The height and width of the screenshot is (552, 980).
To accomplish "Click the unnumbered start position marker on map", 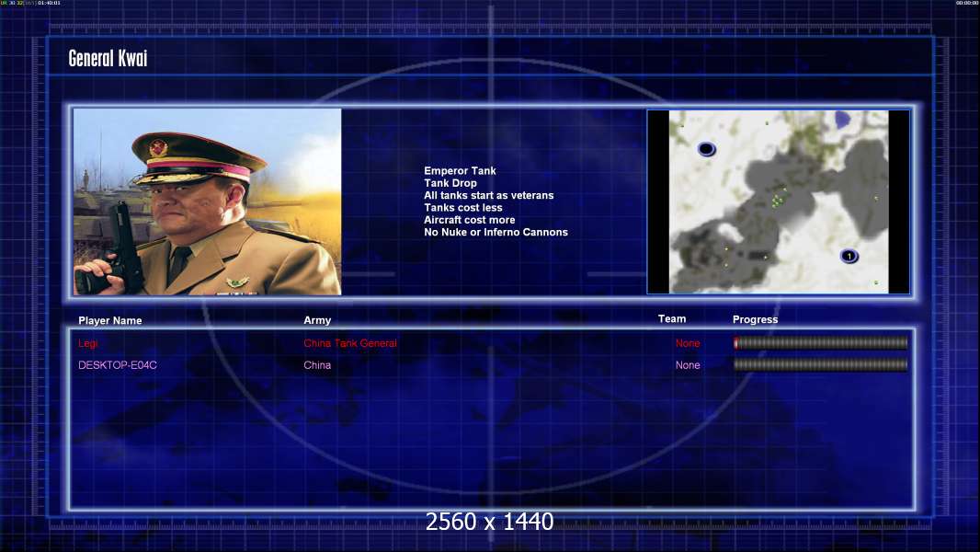I will pos(706,149).
